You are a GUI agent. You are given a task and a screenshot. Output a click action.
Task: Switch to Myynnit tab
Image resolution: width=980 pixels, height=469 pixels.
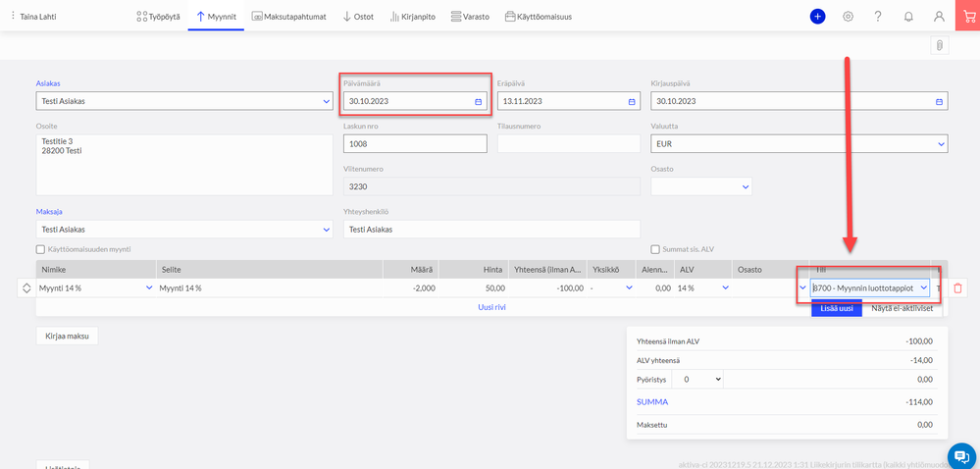click(216, 17)
